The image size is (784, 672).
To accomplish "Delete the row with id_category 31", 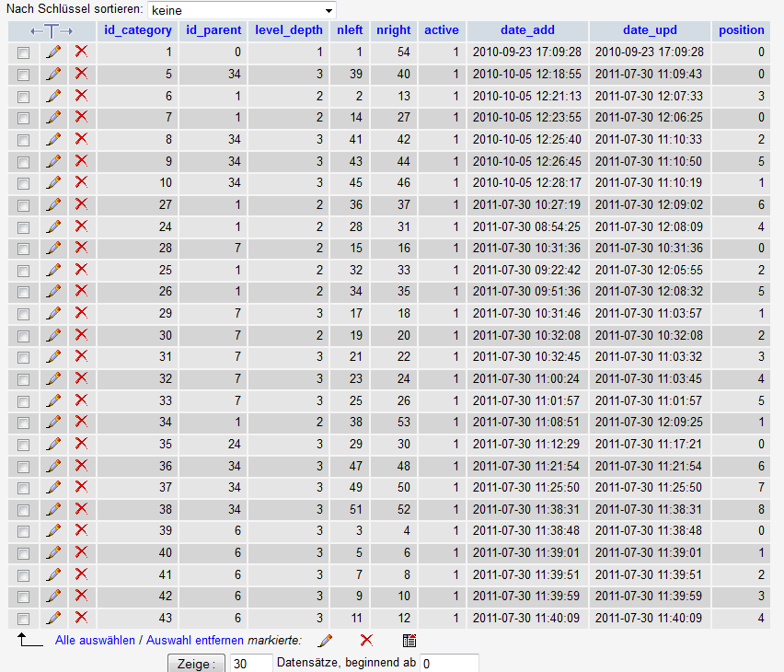I will tap(81, 356).
